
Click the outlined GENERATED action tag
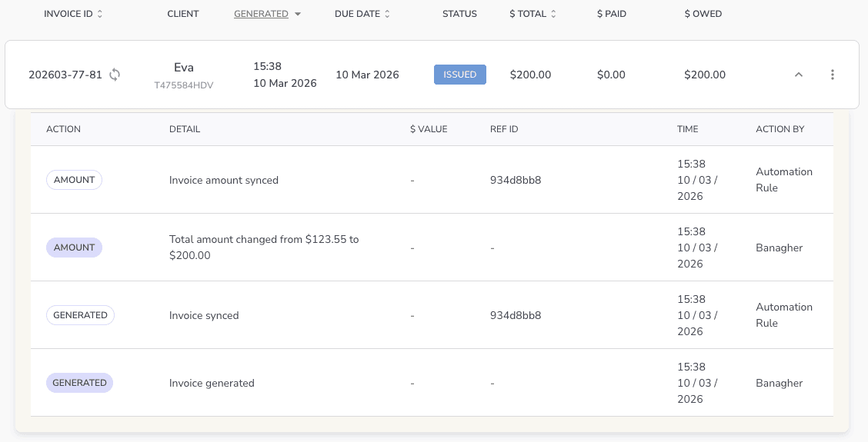(80, 315)
